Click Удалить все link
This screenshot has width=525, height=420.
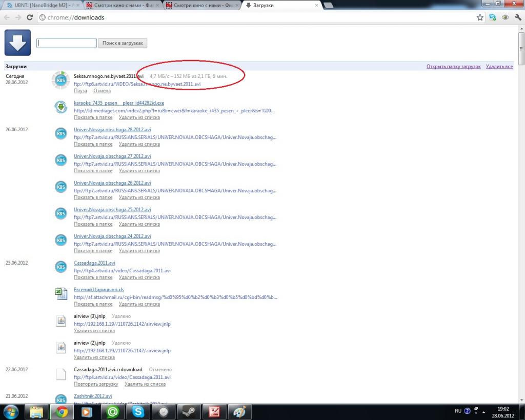point(499,66)
